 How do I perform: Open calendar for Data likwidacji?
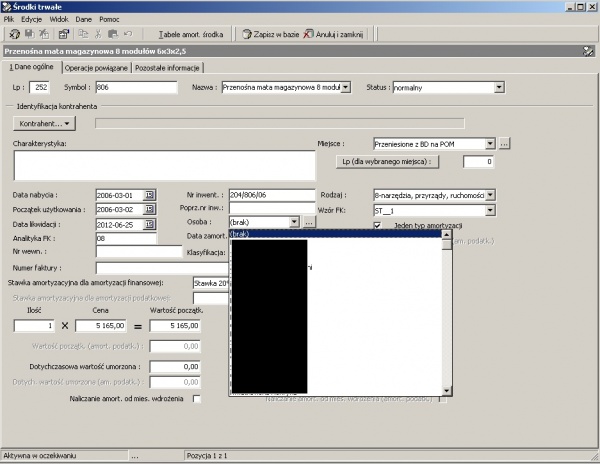click(x=149, y=224)
